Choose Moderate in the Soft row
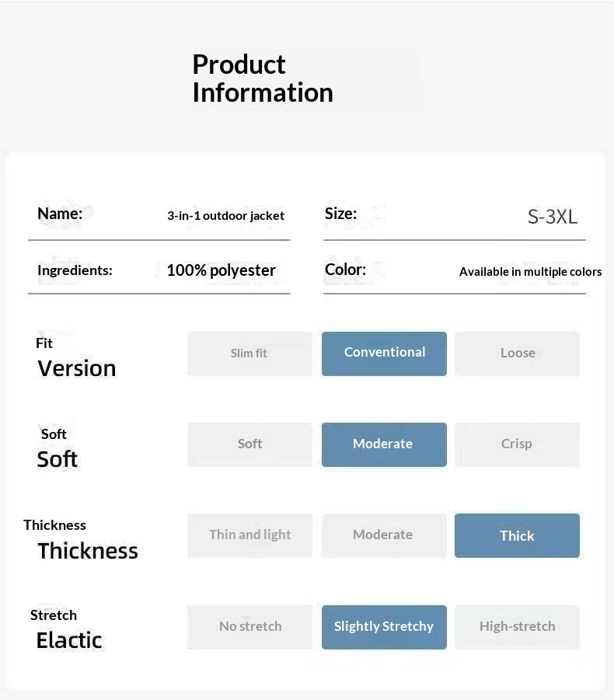The width and height of the screenshot is (614, 700). pyautogui.click(x=384, y=444)
